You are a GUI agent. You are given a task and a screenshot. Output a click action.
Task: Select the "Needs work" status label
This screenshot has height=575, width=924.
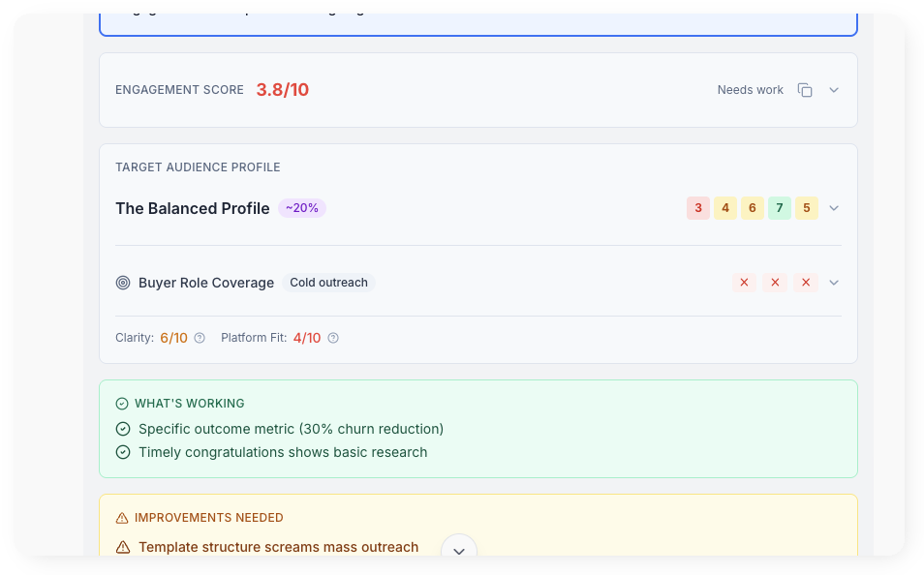coord(750,89)
